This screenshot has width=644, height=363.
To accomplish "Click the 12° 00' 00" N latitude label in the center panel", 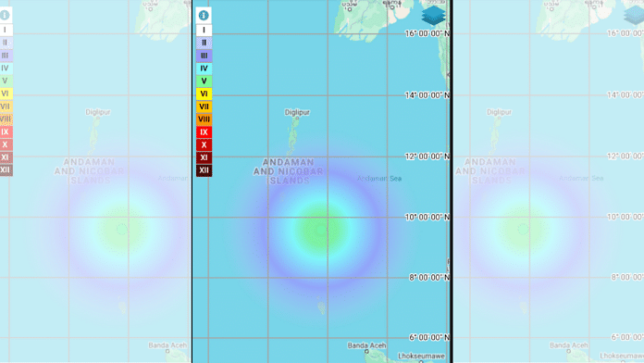I will [427, 156].
